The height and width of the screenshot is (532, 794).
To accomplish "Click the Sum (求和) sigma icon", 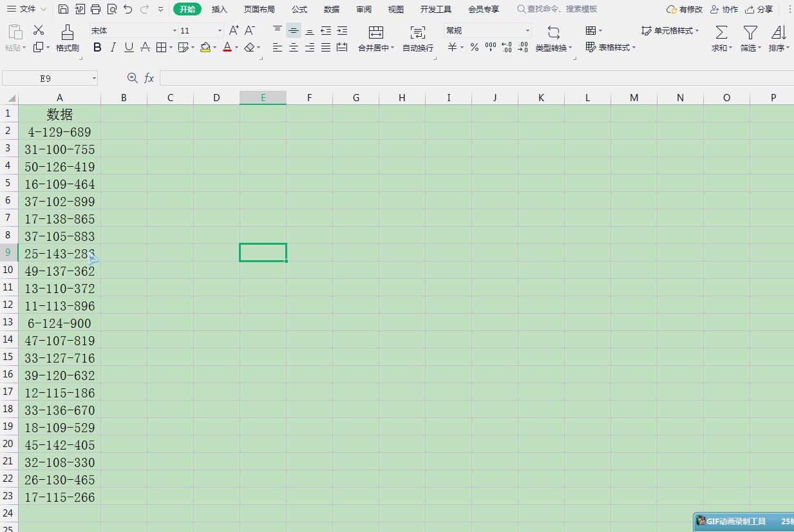I will point(722,32).
